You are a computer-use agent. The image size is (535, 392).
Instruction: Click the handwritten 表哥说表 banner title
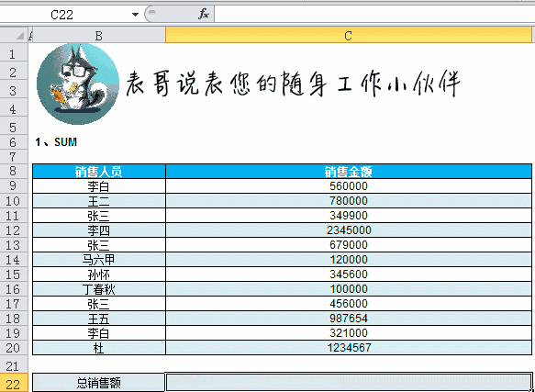pyautogui.click(x=295, y=84)
